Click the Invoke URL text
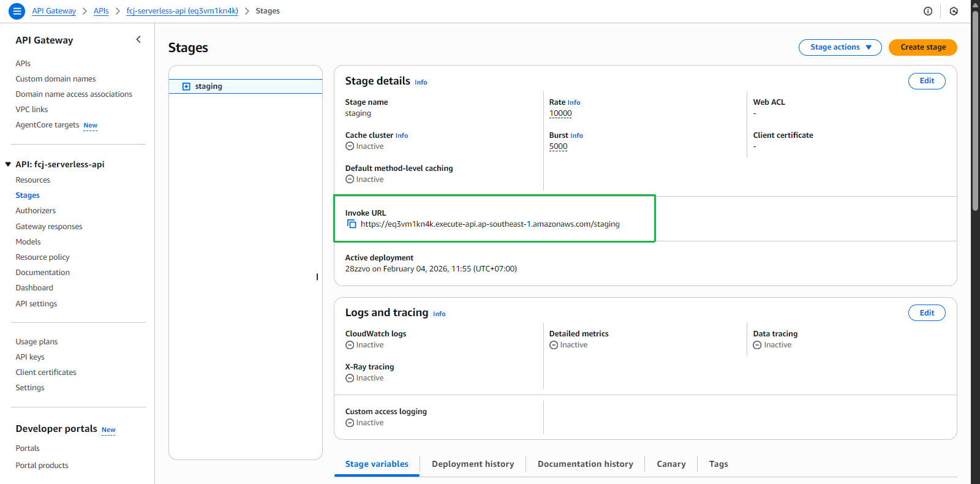This screenshot has width=980, height=484. [x=490, y=224]
